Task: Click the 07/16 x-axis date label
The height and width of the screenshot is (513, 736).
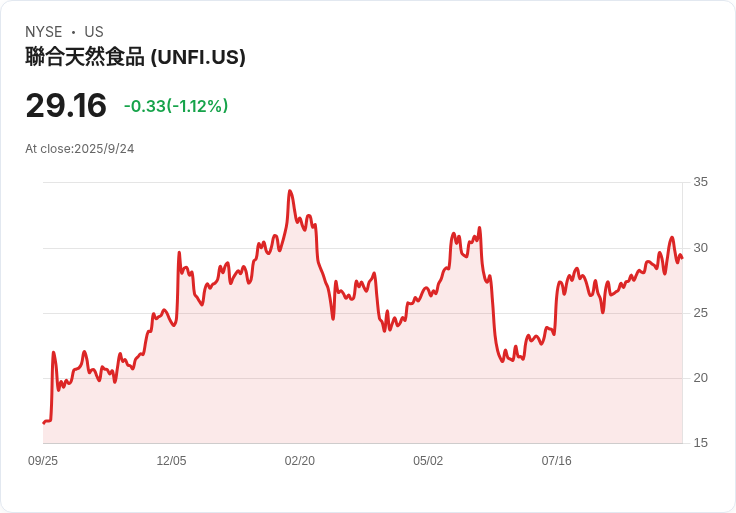Action: pos(557,460)
